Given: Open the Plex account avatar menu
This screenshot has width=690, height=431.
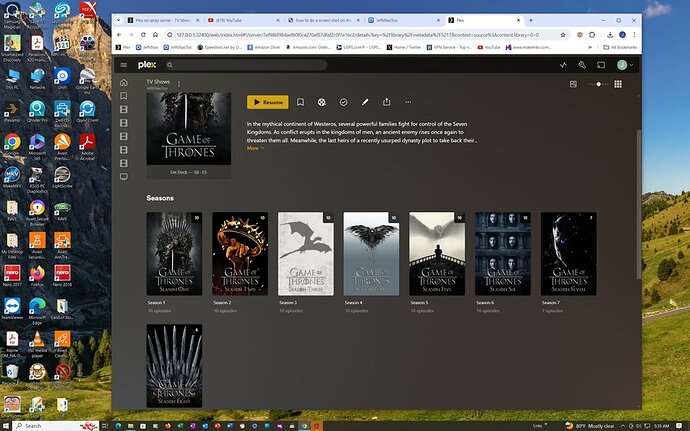Looking at the screenshot, I should [x=625, y=65].
